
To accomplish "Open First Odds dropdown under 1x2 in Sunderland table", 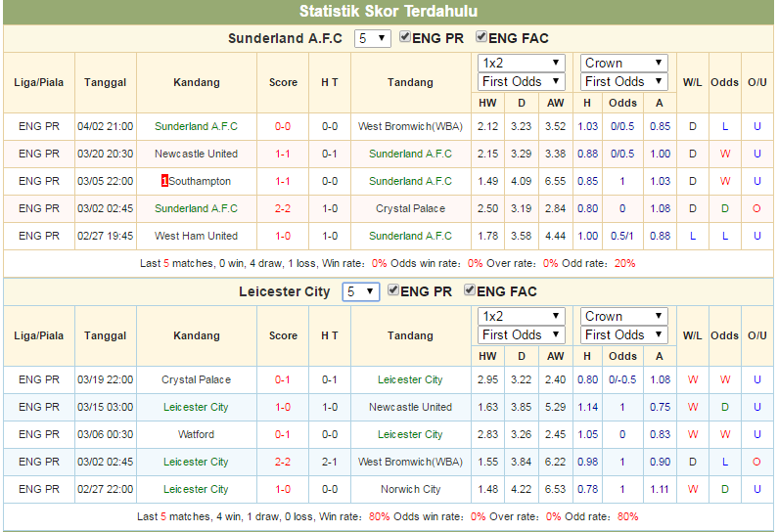I will 522,81.
